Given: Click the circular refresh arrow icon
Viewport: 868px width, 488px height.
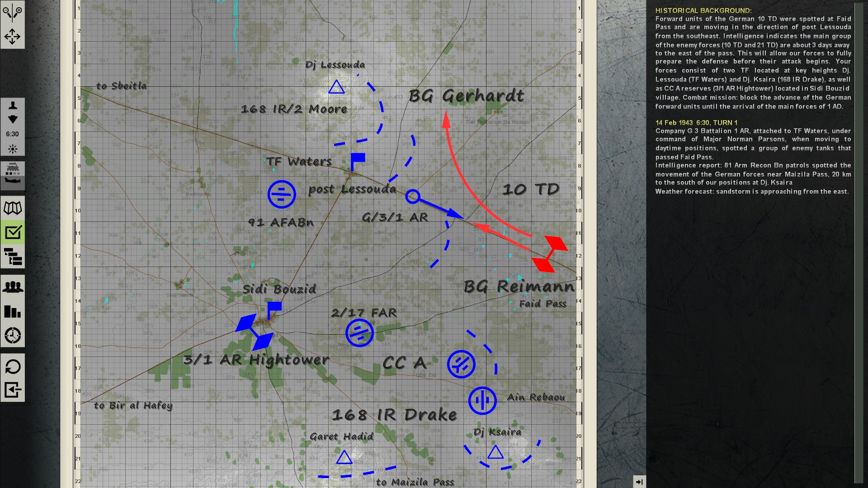Looking at the screenshot, I should [x=12, y=366].
